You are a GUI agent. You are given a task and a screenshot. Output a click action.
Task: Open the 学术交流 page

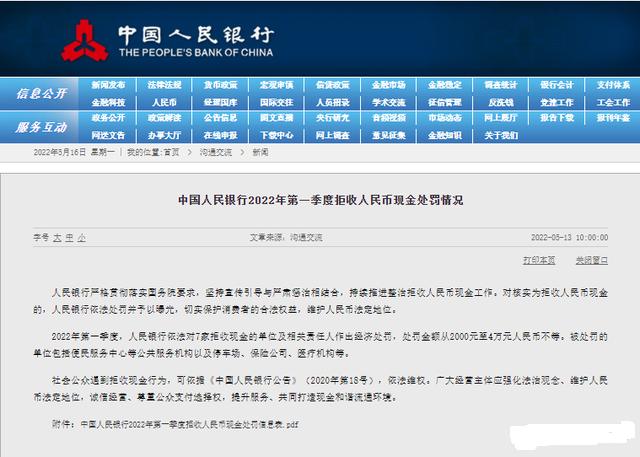pyautogui.click(x=389, y=102)
